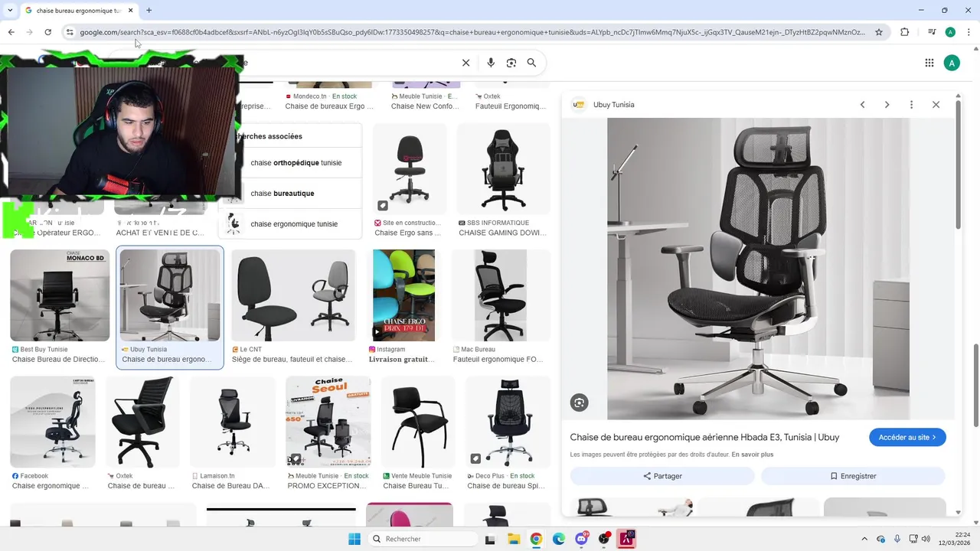Open a new browser tab

coord(149,10)
